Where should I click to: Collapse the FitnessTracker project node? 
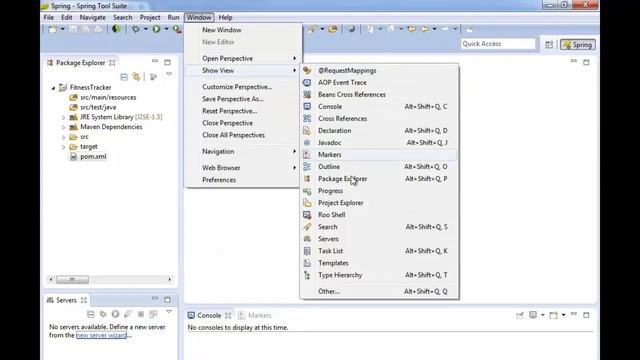(x=53, y=88)
